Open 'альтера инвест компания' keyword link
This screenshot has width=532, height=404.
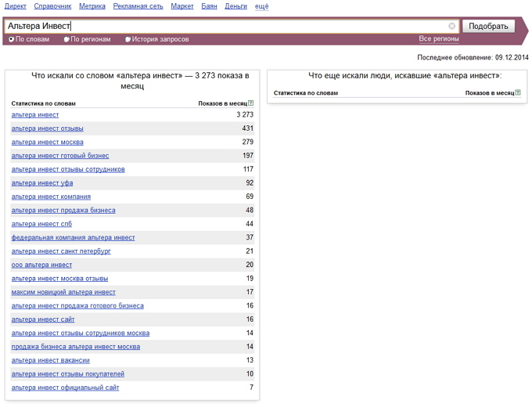click(x=51, y=197)
